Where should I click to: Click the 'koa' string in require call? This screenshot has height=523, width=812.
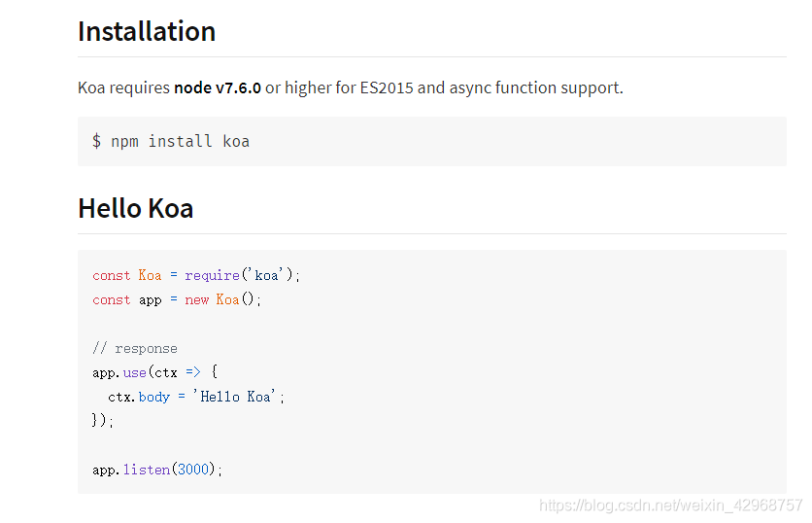pyautogui.click(x=267, y=275)
